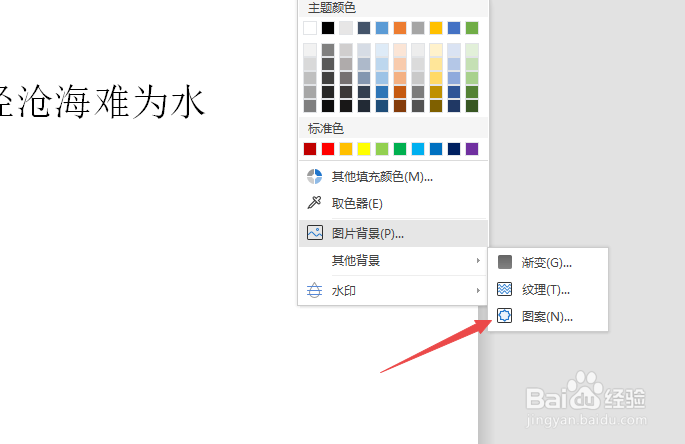Select dark red standard color swatch
The image size is (685, 444).
[310, 149]
